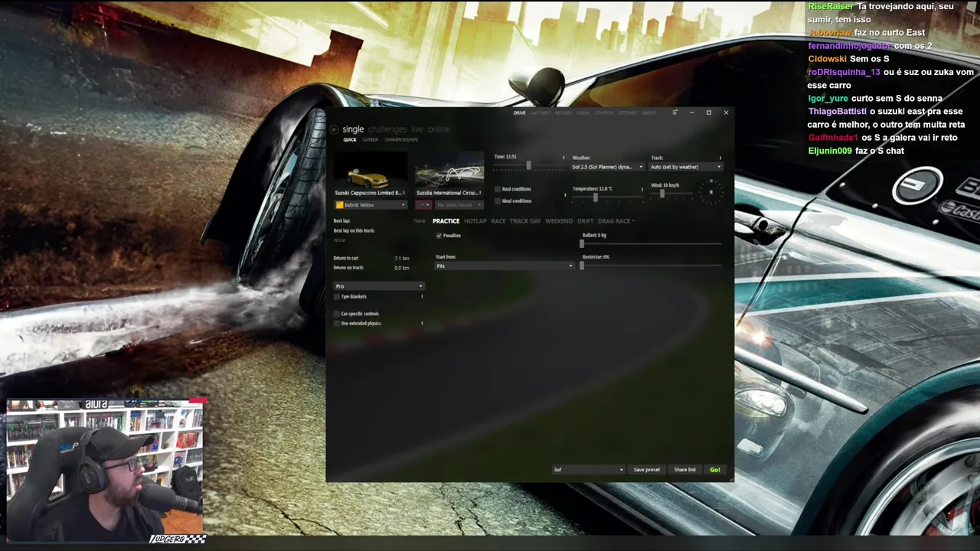Click the Save preset button
Screen dimensions: 980x551
(x=647, y=470)
